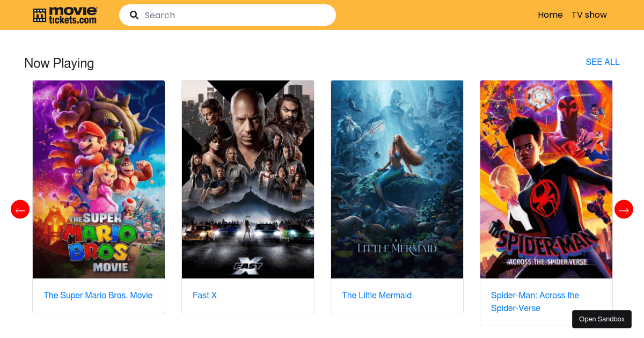644x338 pixels.
Task: Click Spider-Man: Across the Spider-Verse title link
Action: (535, 302)
